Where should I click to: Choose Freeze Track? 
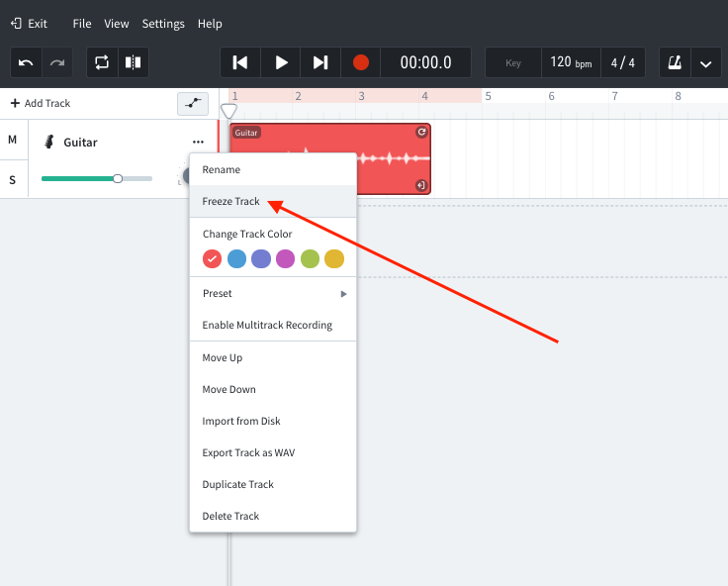pos(273,201)
